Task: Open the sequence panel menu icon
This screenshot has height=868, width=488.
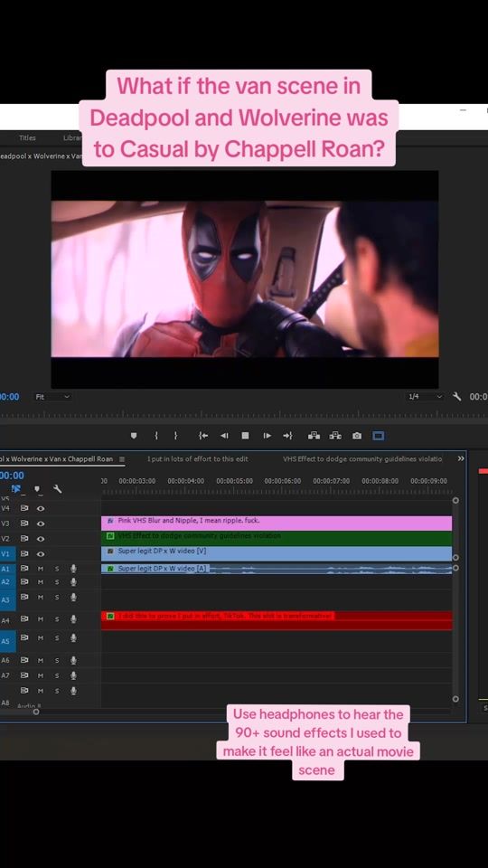Action: pos(122,459)
